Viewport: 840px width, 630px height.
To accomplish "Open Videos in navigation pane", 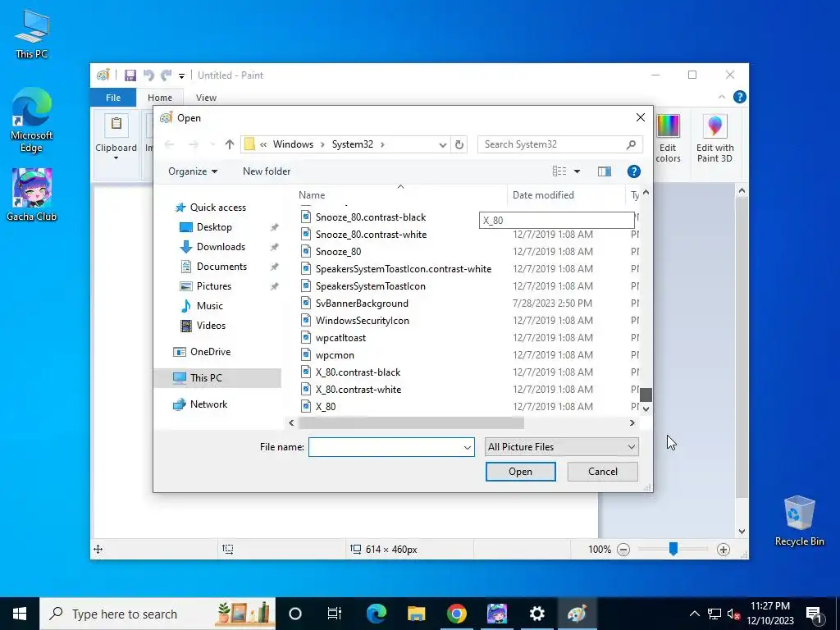I will coord(211,326).
